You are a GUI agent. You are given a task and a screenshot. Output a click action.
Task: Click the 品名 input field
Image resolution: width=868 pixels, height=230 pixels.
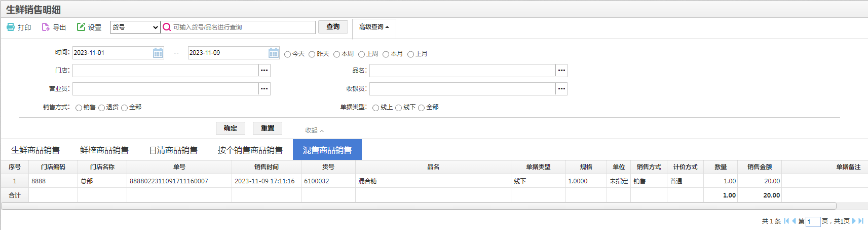point(463,71)
